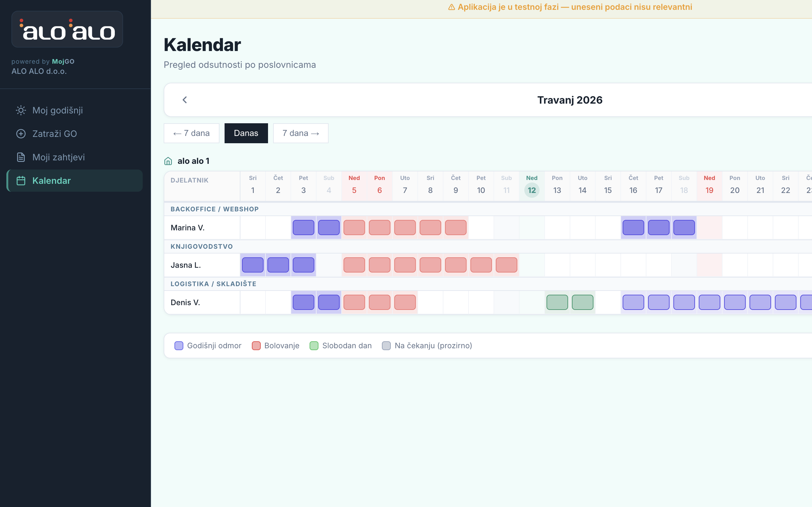The image size is (812, 507).
Task: Jump back with the '← 7 dana' button
Action: [x=191, y=133]
